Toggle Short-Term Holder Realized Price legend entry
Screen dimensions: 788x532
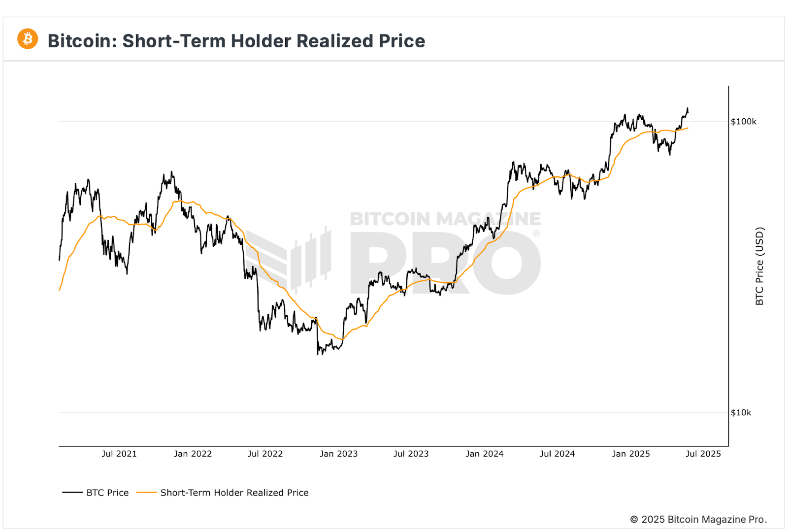click(234, 493)
